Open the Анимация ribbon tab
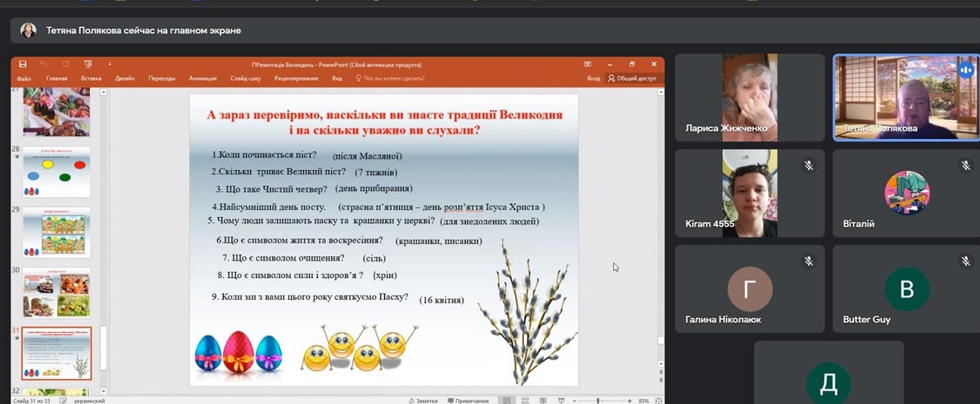The image size is (980, 404). click(203, 79)
